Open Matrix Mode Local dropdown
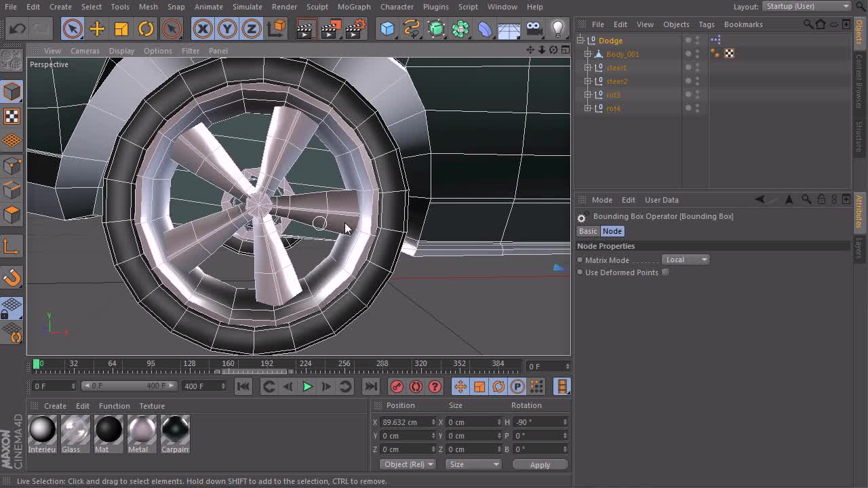Screen dimensions: 868x488 686,260
